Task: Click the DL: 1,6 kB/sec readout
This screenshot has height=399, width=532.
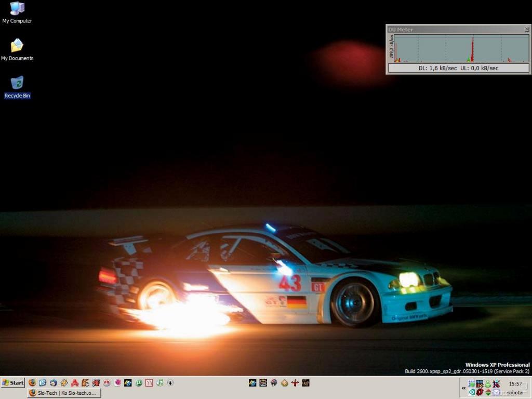Action: [x=437, y=68]
